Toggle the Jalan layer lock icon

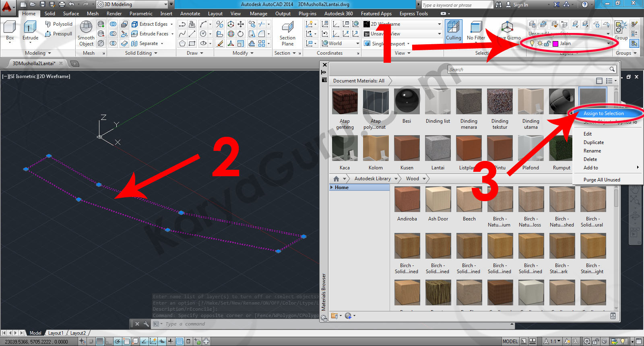pyautogui.click(x=547, y=43)
